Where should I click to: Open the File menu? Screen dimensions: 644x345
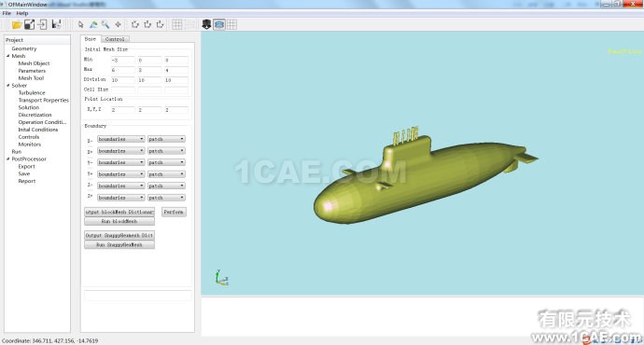click(7, 13)
